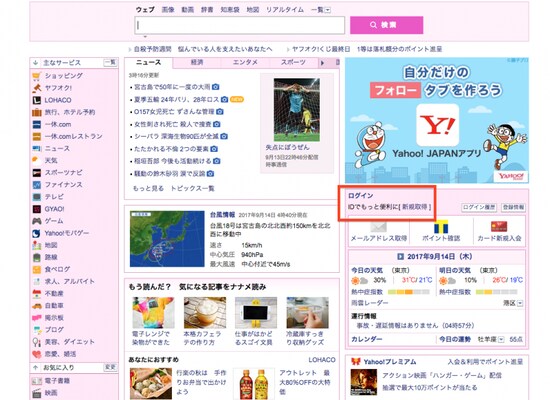Click the Yahoo! JAPANアプリ Doraemon banner
Screen dimensions: 550x400
point(437,120)
